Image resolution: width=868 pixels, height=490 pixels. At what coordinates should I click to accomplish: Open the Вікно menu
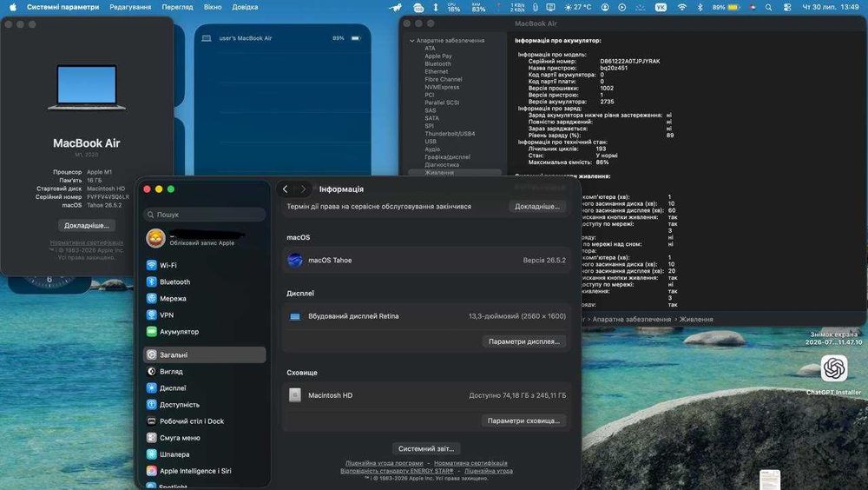click(x=213, y=7)
